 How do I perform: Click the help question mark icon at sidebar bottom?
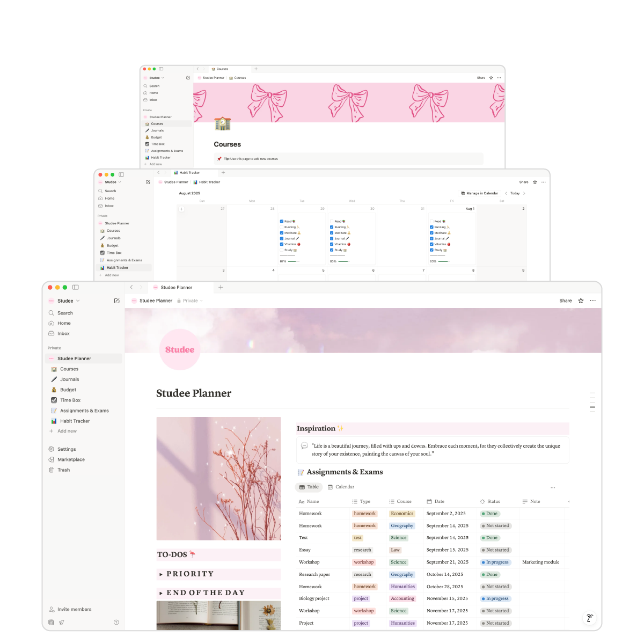click(116, 623)
